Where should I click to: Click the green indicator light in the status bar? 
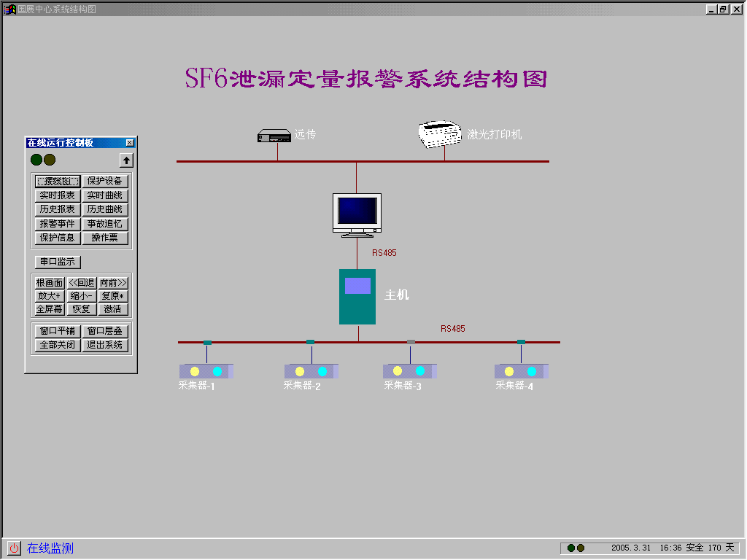click(x=571, y=548)
